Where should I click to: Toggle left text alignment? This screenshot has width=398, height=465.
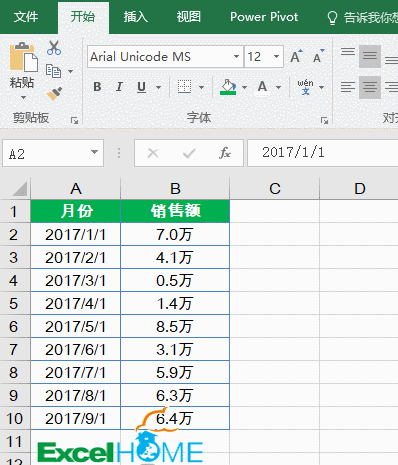(x=348, y=87)
